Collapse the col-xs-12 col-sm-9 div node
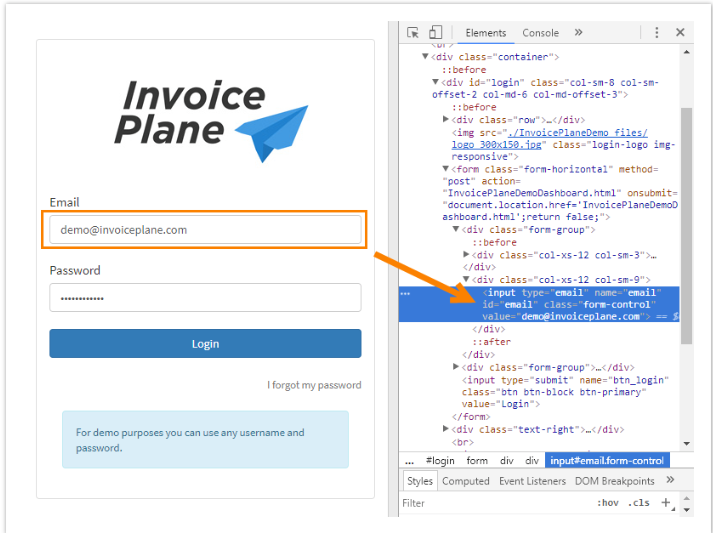Image resolution: width=713 pixels, height=533 pixels. click(466, 279)
